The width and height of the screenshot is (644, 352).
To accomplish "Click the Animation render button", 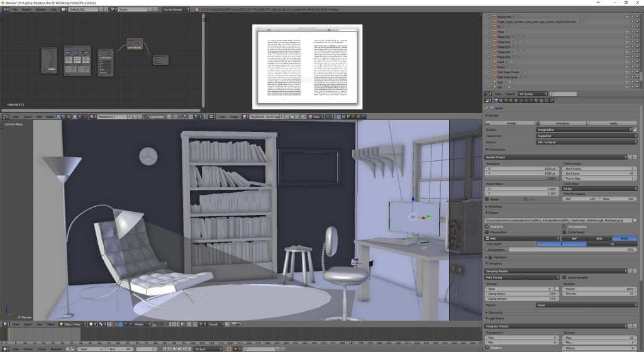I will pyautogui.click(x=562, y=123).
